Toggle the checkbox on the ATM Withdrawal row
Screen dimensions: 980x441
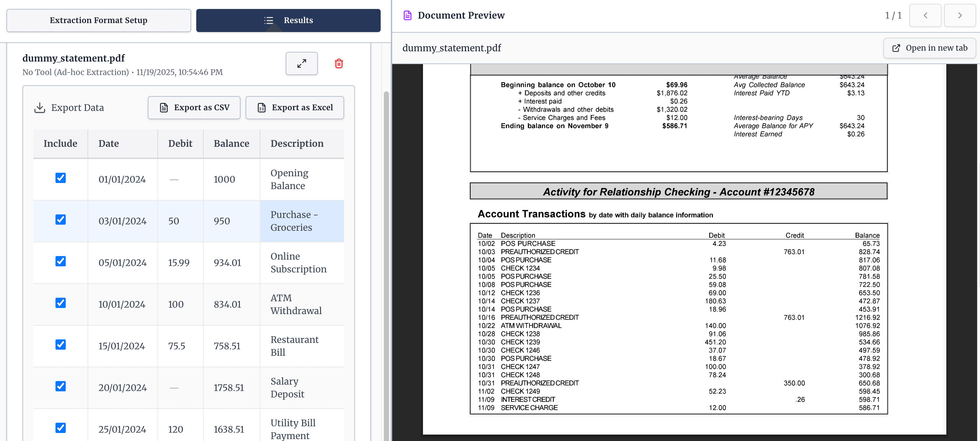click(x=61, y=303)
